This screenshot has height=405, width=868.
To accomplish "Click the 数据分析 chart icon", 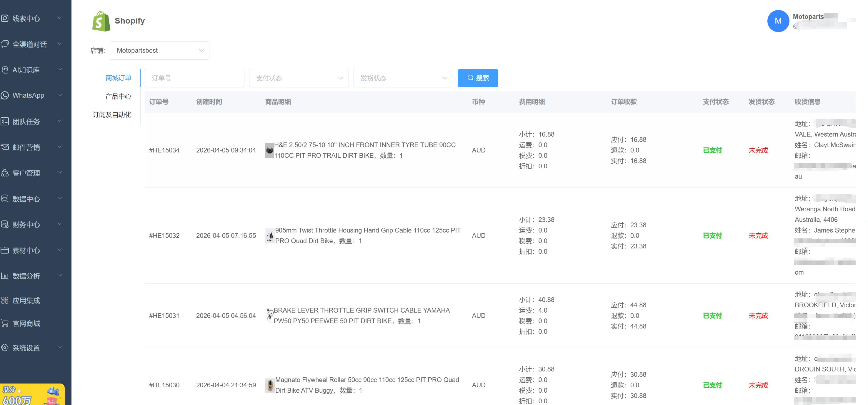I will pyautogui.click(x=5, y=276).
